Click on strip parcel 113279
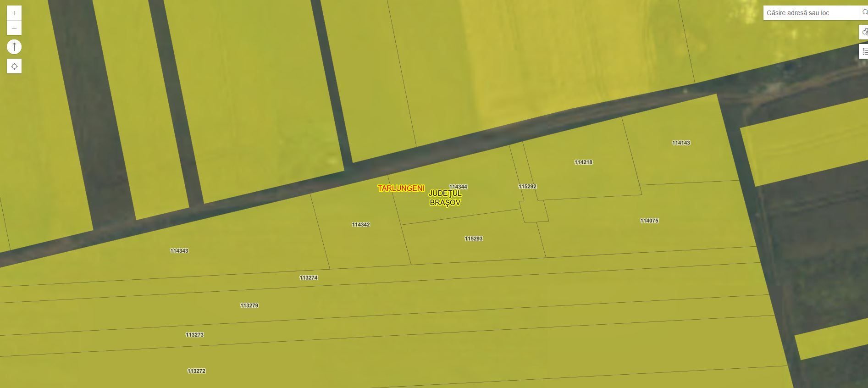 (x=249, y=305)
